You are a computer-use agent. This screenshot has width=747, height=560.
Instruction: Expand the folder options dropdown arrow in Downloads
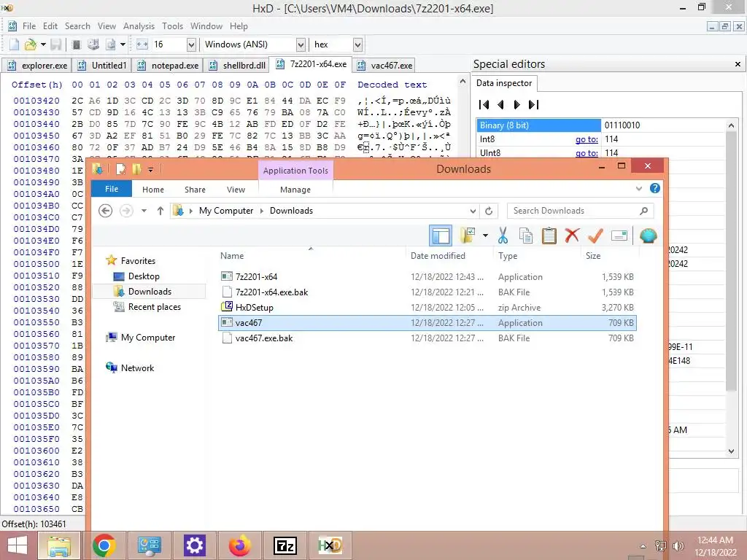[x=485, y=236]
